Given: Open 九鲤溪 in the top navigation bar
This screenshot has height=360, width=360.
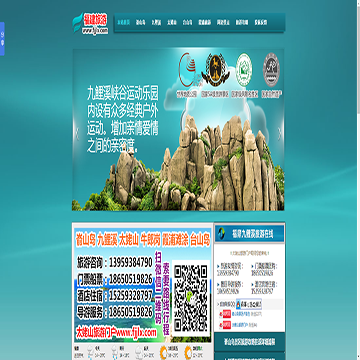Looking at the screenshot, I should tap(156, 23).
